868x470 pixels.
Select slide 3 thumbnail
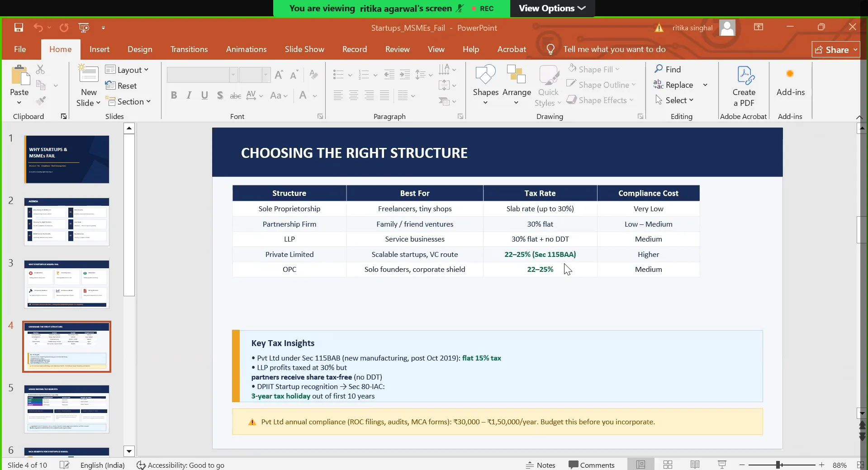66,284
